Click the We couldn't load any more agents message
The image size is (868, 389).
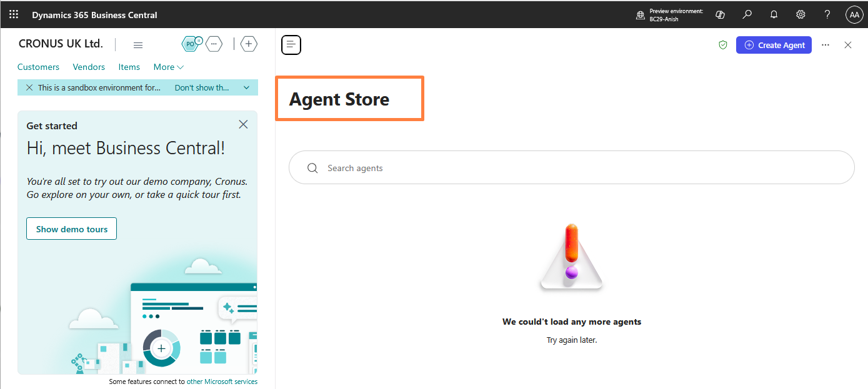click(x=572, y=322)
